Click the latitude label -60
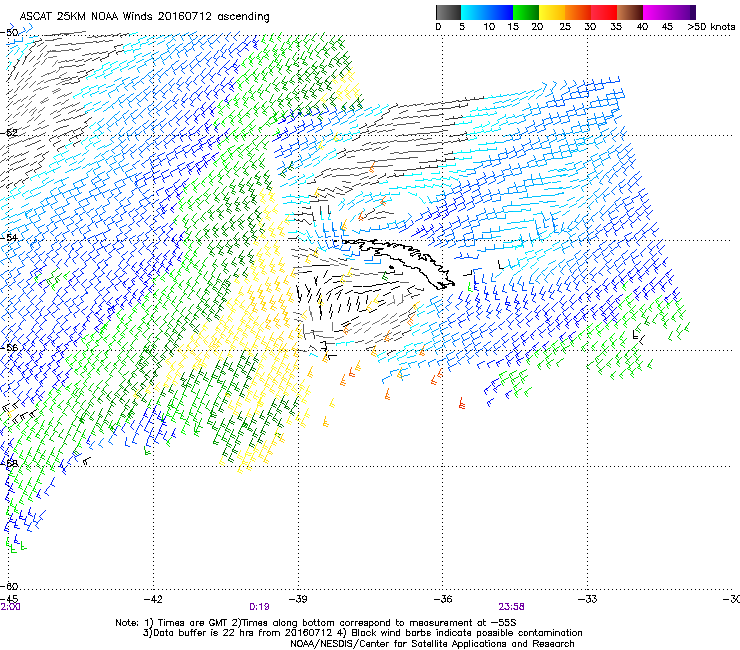Screen dimensions: 740x650 (x=9, y=586)
